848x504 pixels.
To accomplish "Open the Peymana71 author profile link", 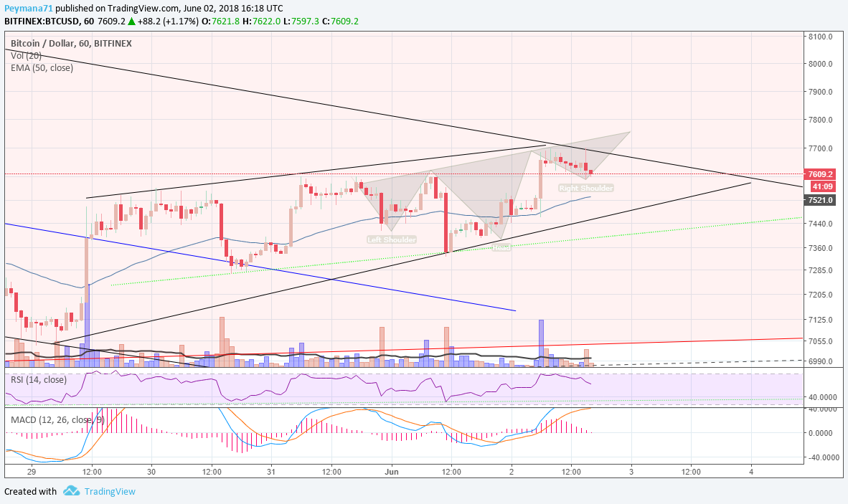I will 29,8.
